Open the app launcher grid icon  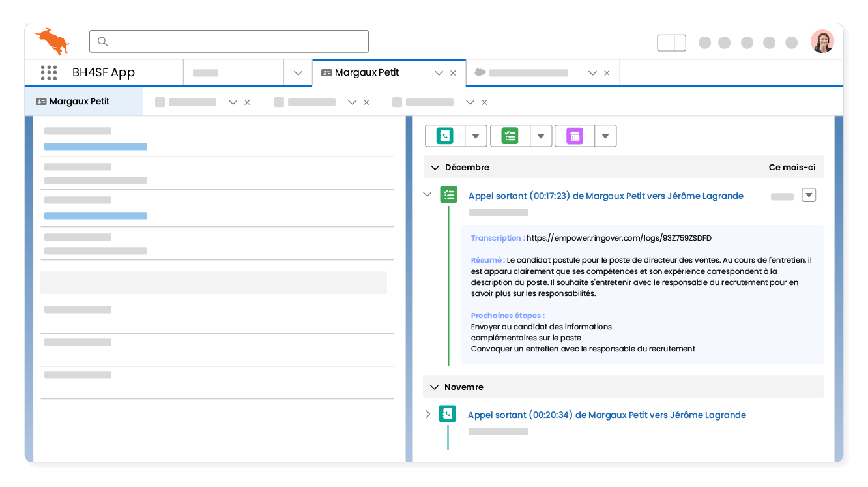pos(49,72)
